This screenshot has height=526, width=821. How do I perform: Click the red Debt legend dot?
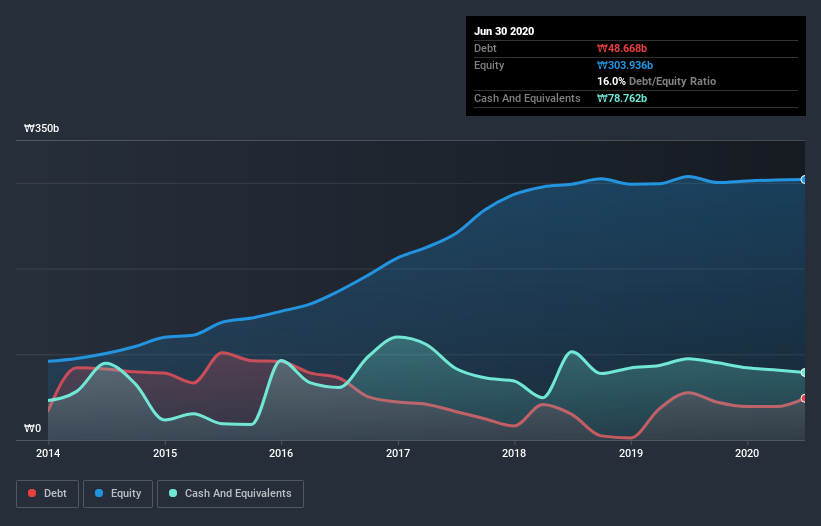[32, 493]
